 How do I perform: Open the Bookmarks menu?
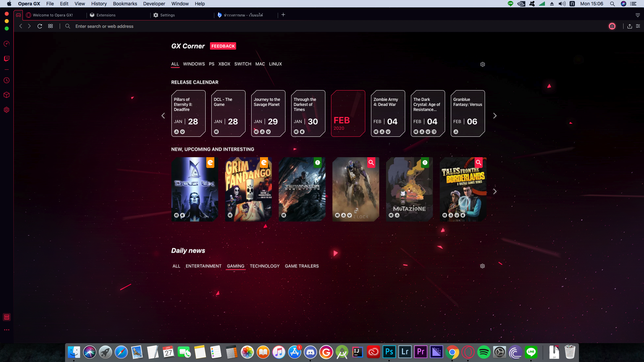click(125, 4)
